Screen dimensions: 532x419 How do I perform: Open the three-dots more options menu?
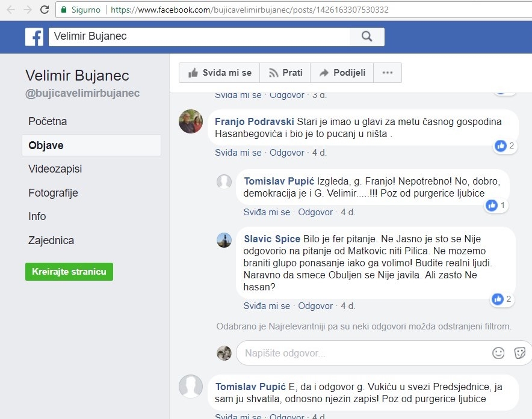coord(387,73)
